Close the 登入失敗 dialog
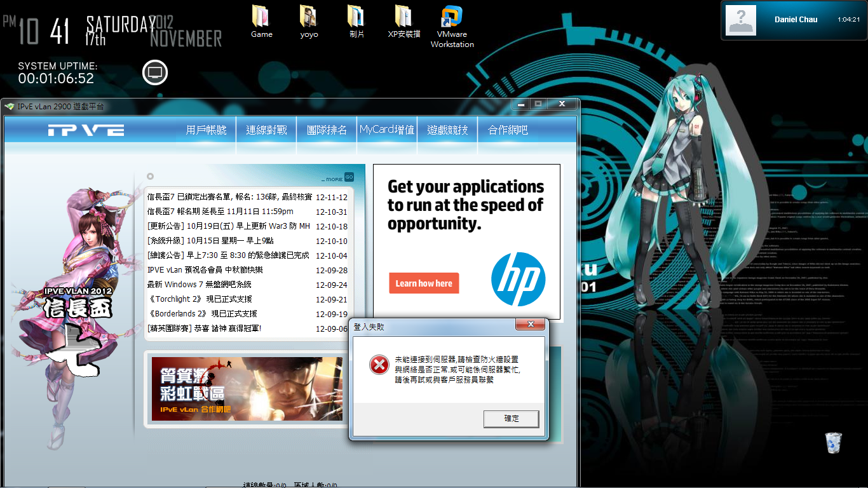Image resolution: width=868 pixels, height=488 pixels. click(530, 325)
